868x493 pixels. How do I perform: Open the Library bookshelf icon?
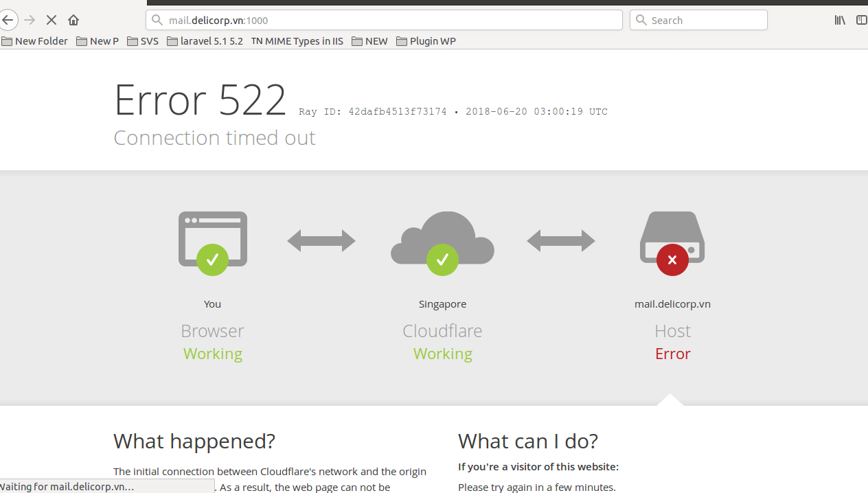click(x=840, y=20)
